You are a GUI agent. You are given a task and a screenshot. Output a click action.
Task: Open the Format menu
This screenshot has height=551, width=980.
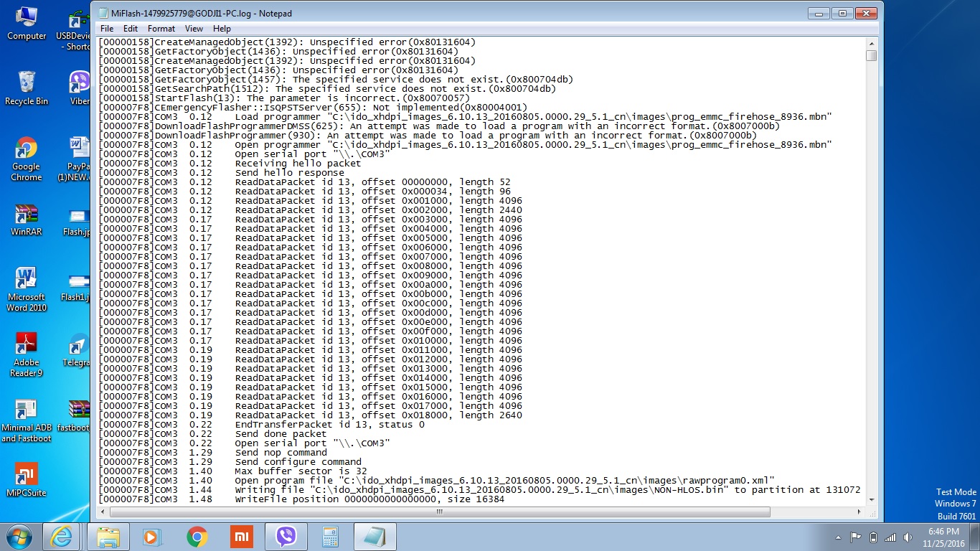tap(161, 29)
